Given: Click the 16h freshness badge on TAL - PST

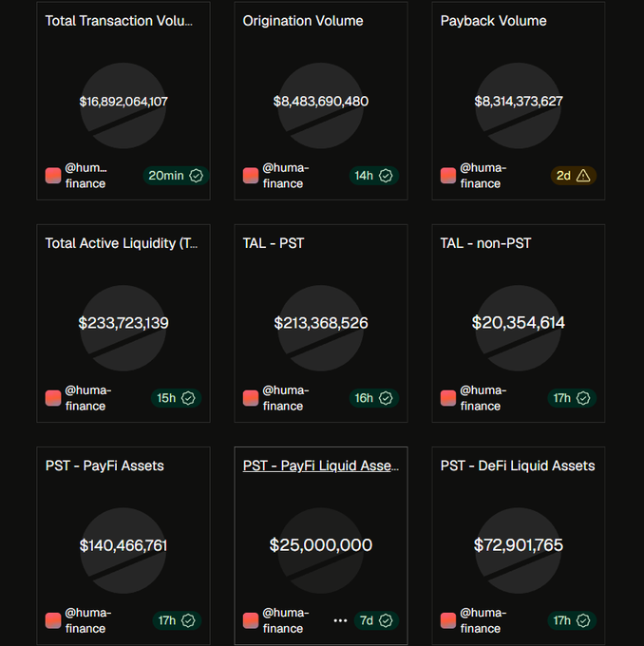Looking at the screenshot, I should (373, 398).
